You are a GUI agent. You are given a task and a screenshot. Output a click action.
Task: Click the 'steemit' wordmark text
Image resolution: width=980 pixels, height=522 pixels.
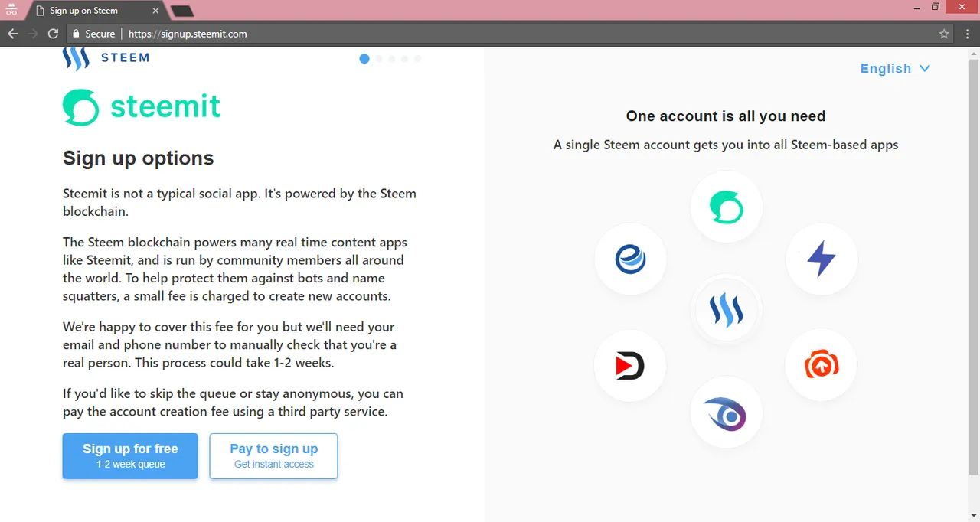(x=165, y=106)
